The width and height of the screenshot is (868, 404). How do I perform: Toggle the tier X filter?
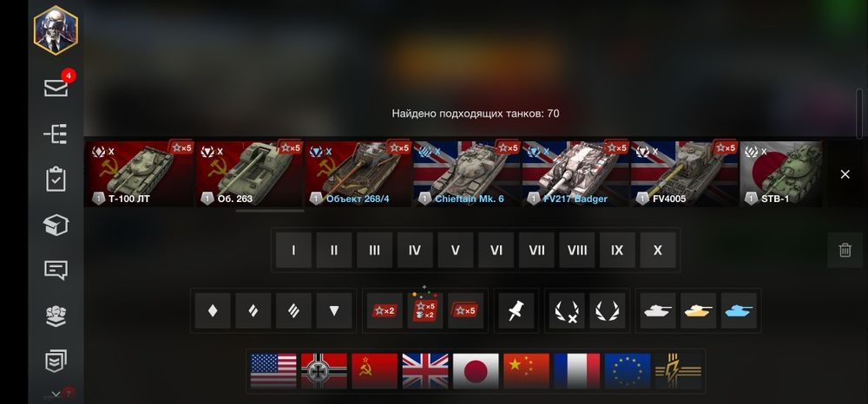pyautogui.click(x=658, y=251)
